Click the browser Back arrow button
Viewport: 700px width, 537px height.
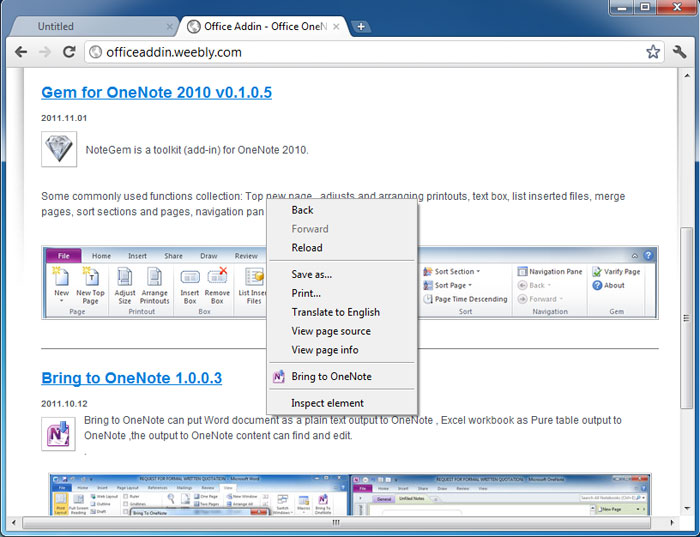point(21,52)
